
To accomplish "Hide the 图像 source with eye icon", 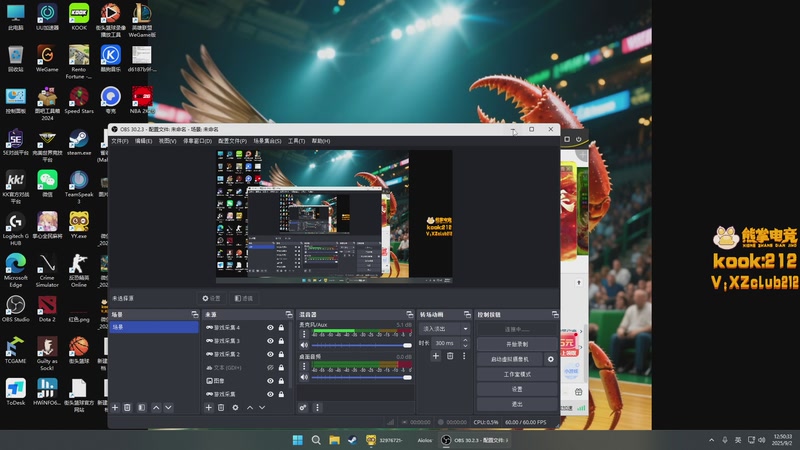I will tap(270, 381).
